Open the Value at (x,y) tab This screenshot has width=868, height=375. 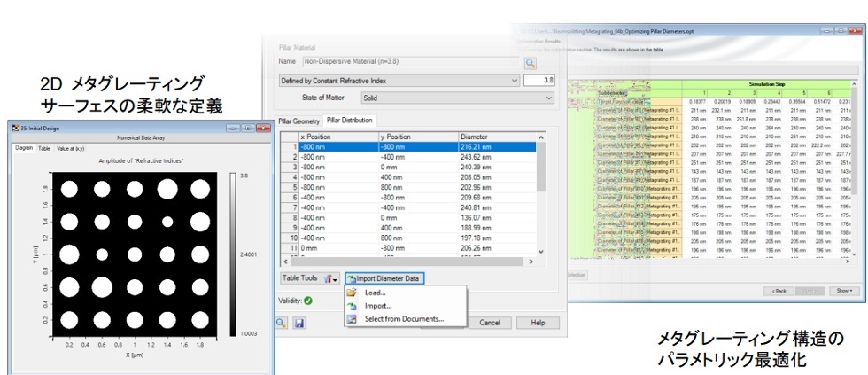click(70, 148)
